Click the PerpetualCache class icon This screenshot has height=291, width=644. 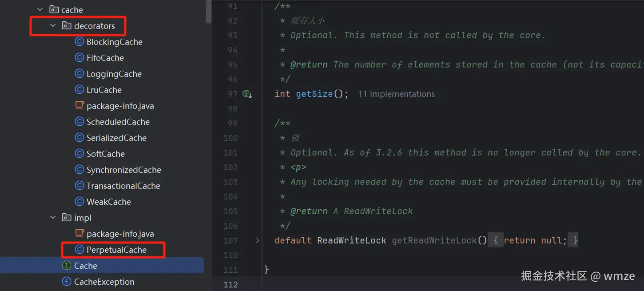[x=80, y=250]
